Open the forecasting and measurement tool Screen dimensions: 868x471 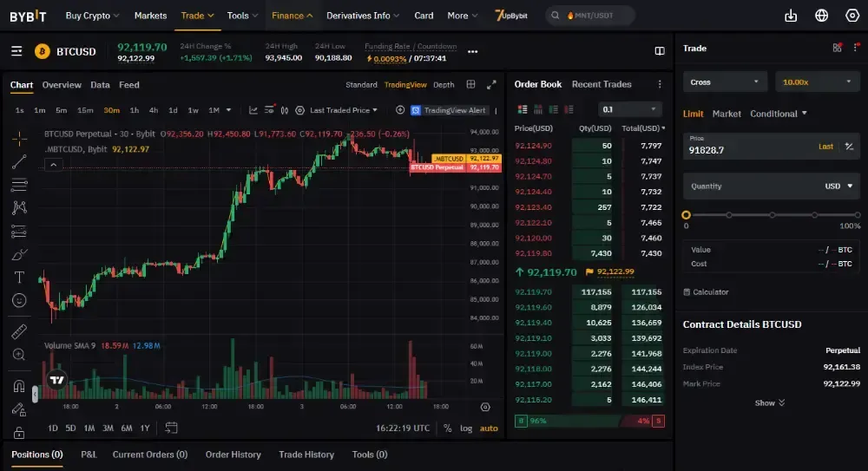coord(19,231)
